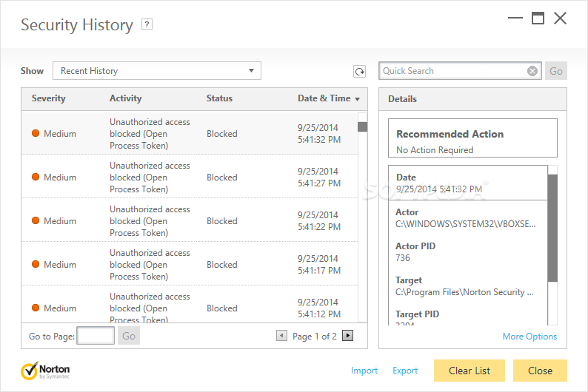Click the refresh history icon
This screenshot has width=588, height=392.
(359, 72)
